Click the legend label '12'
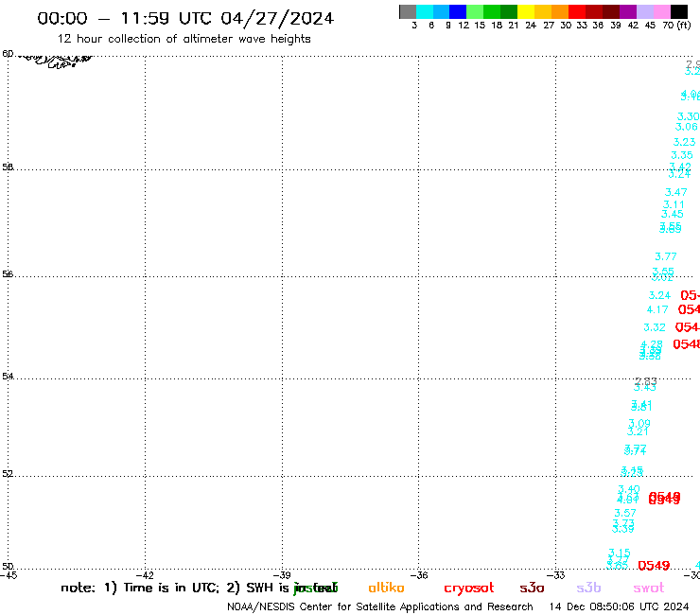 [464, 26]
